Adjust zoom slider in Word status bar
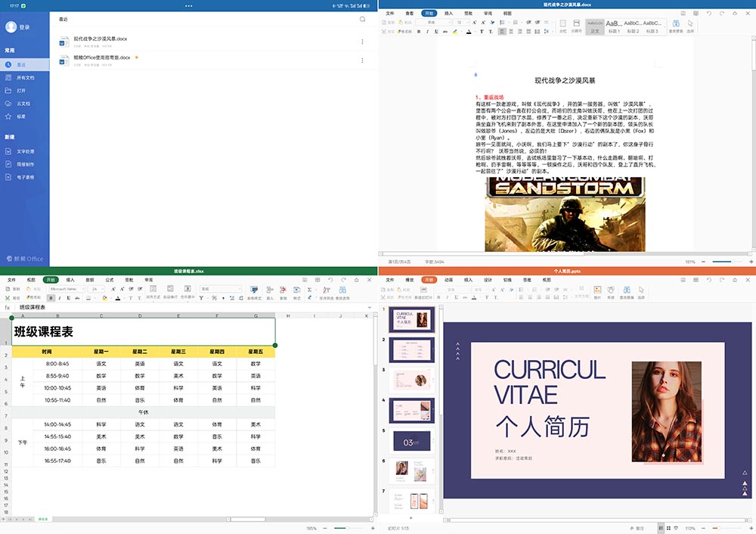The height and width of the screenshot is (534, 756). pos(726,262)
